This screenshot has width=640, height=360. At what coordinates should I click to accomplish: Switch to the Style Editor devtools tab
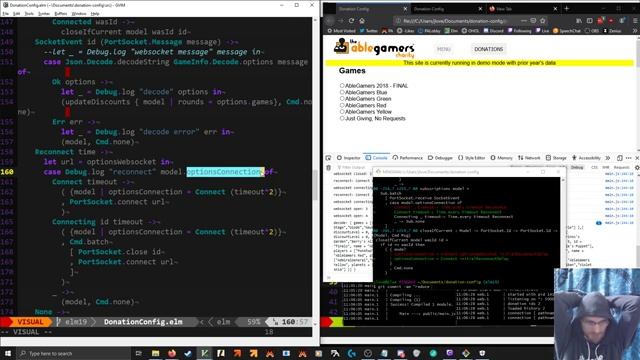[471, 158]
